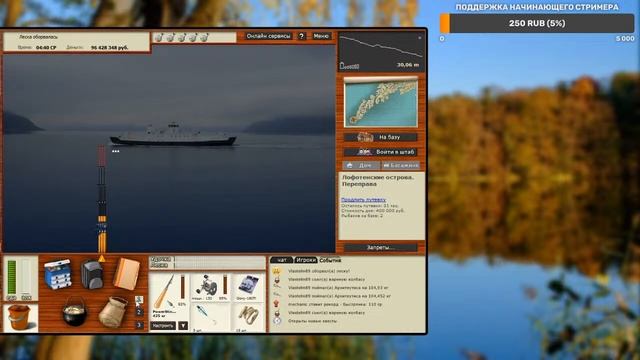The height and width of the screenshot is (360, 640).
Task: Click the new quests event icon
Action: [x=277, y=321]
